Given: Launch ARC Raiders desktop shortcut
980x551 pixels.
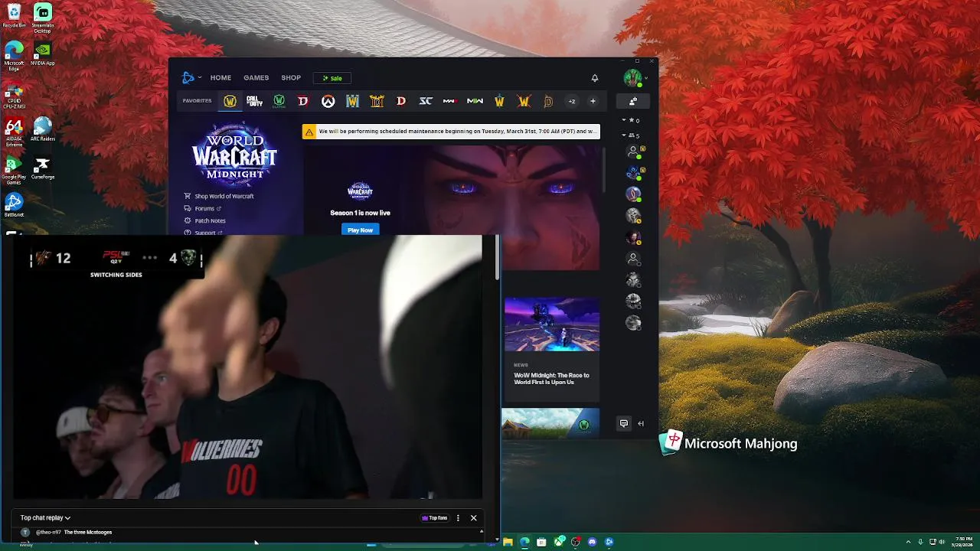Looking at the screenshot, I should (42, 129).
